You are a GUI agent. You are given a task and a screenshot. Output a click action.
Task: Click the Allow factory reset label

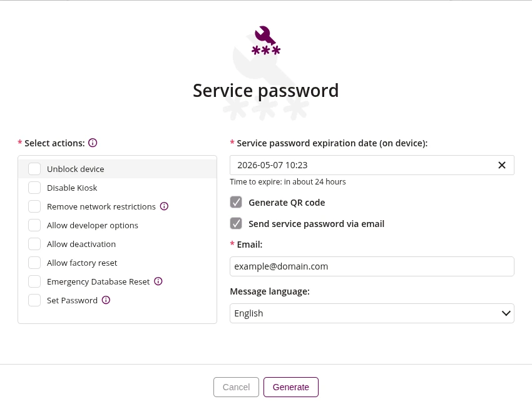click(x=82, y=263)
